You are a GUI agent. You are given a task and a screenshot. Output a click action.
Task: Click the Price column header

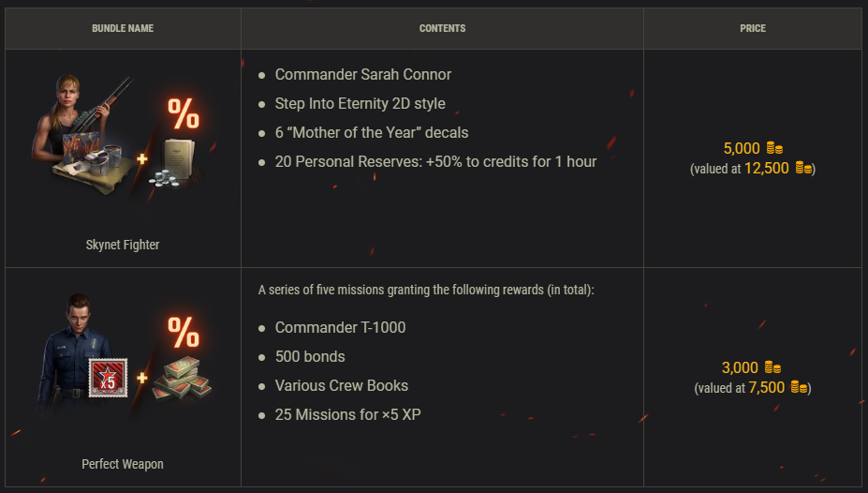tap(753, 28)
